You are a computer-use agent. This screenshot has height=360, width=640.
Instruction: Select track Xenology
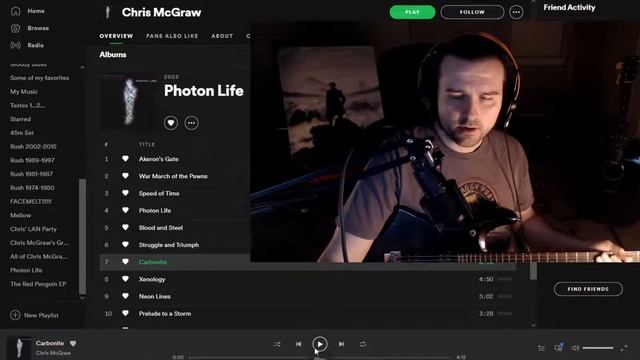tap(152, 279)
